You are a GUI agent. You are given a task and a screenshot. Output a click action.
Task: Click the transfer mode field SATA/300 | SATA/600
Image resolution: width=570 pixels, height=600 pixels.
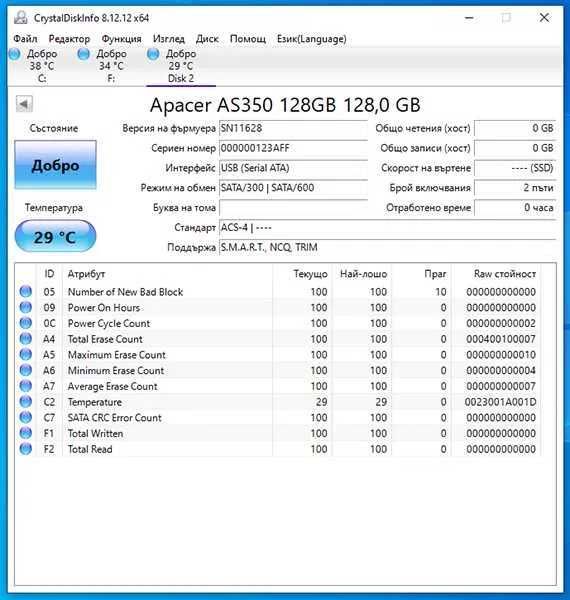[x=293, y=188]
